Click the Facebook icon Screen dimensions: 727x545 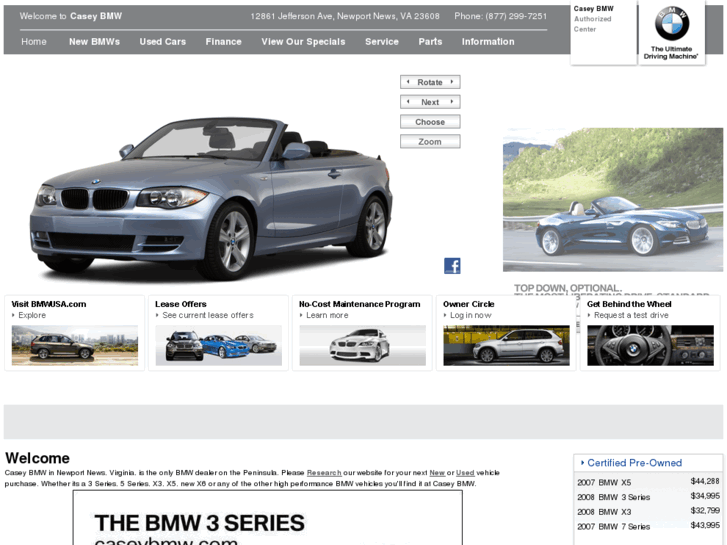click(452, 266)
